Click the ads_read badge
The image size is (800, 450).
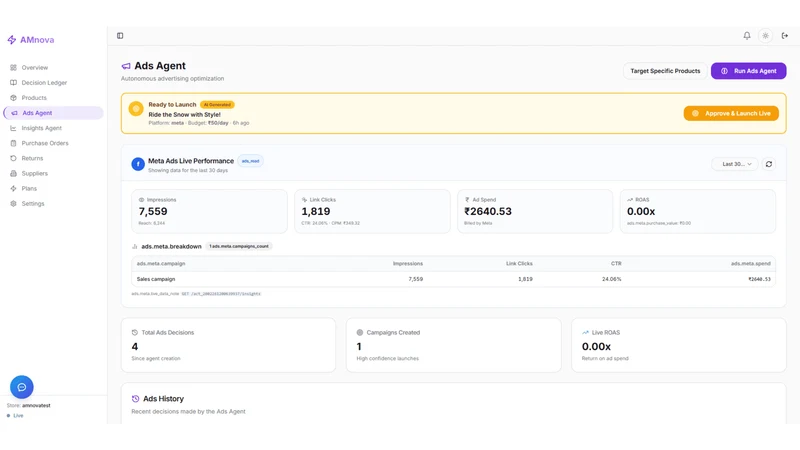(251, 161)
